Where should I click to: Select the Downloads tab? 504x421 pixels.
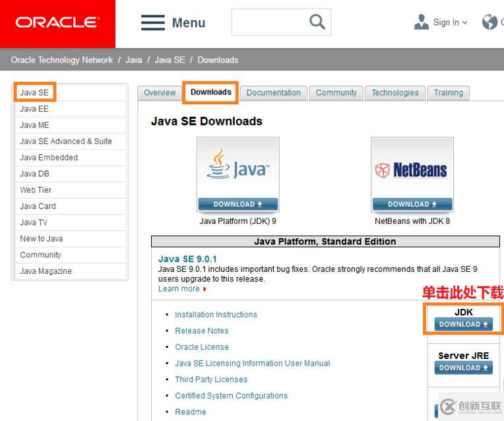coord(211,92)
